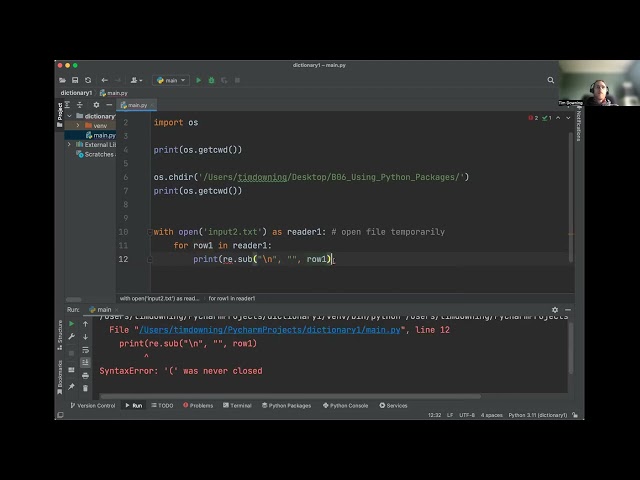This screenshot has width=640, height=480.
Task: Click the Stop square in the top toolbar
Action: [x=237, y=80]
